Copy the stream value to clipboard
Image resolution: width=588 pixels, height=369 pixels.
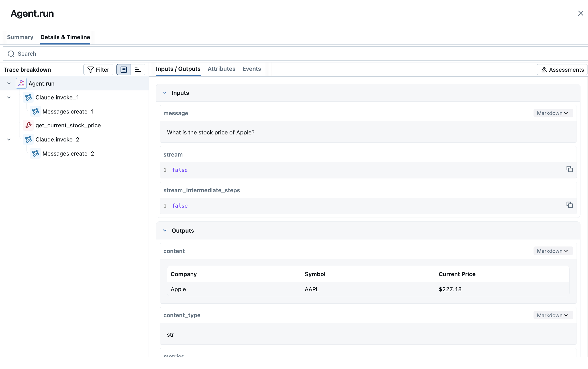[x=569, y=169]
